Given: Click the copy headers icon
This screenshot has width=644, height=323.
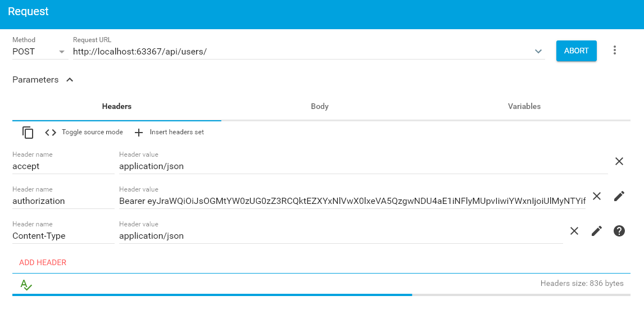Looking at the screenshot, I should [28, 133].
